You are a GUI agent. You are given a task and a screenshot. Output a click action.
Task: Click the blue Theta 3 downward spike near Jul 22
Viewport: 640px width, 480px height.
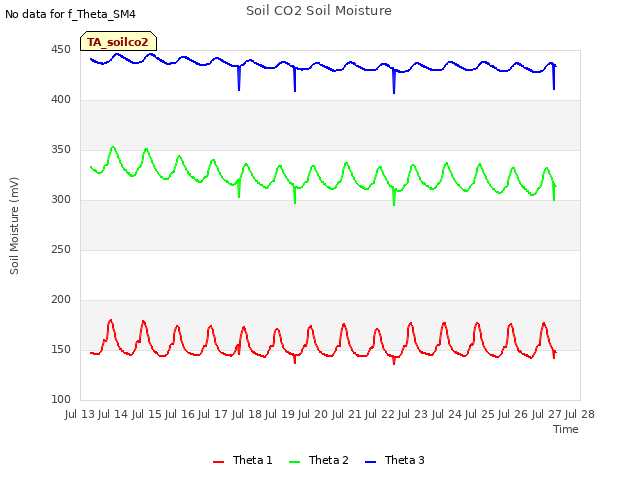click(394, 82)
